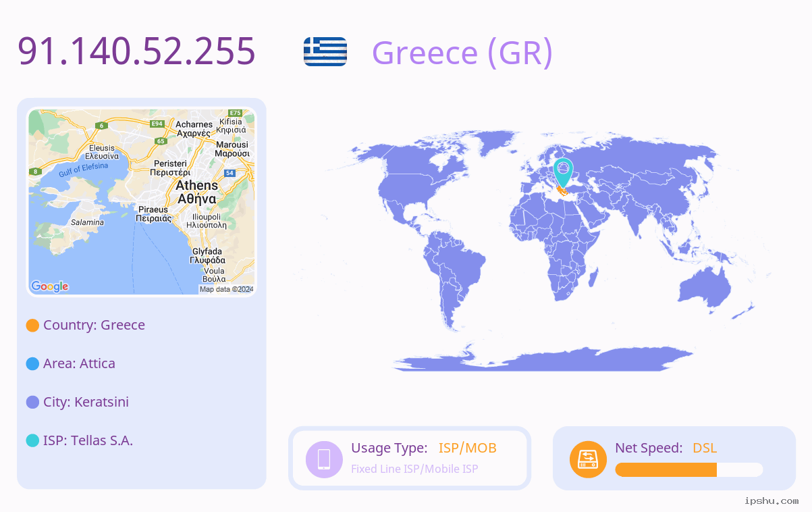Click the teal location pin on world map
812x512 pixels.
pyautogui.click(x=563, y=173)
